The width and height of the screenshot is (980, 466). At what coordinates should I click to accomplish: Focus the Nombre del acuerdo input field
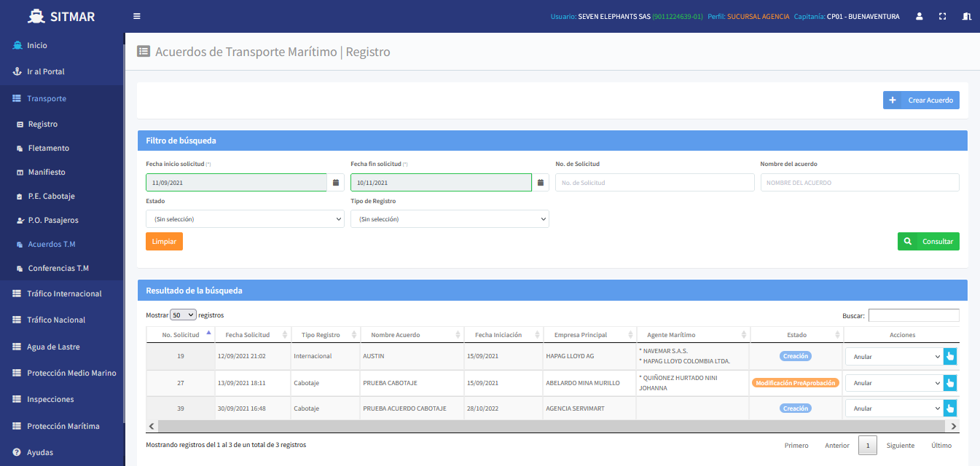(860, 183)
